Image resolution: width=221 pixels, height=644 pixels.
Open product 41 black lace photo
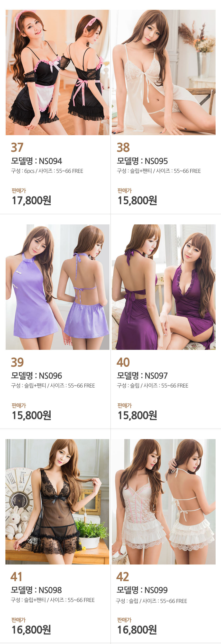pos(57,502)
